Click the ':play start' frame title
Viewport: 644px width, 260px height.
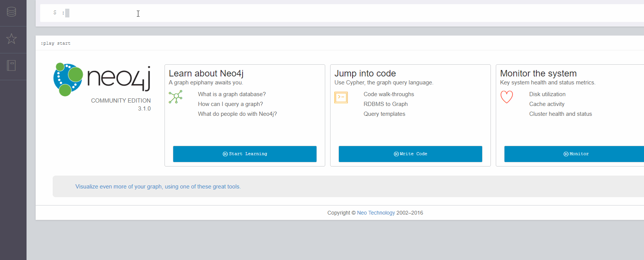click(x=56, y=44)
